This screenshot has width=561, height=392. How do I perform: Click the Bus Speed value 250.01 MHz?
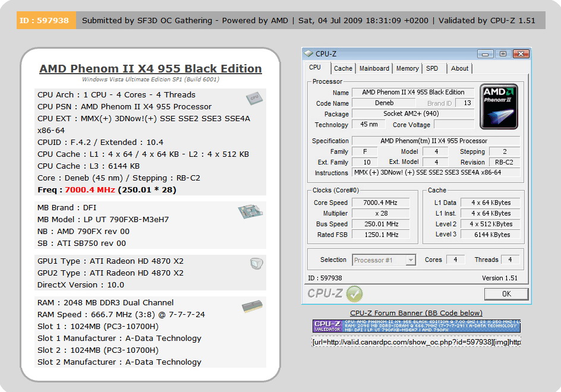click(x=380, y=225)
